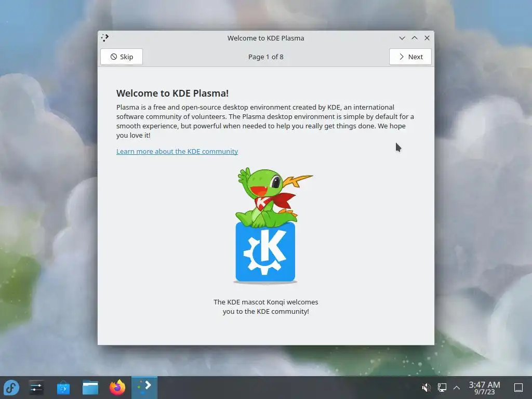Skip the welcome wizard
Image resolution: width=532 pixels, height=399 pixels.
[x=122, y=57]
